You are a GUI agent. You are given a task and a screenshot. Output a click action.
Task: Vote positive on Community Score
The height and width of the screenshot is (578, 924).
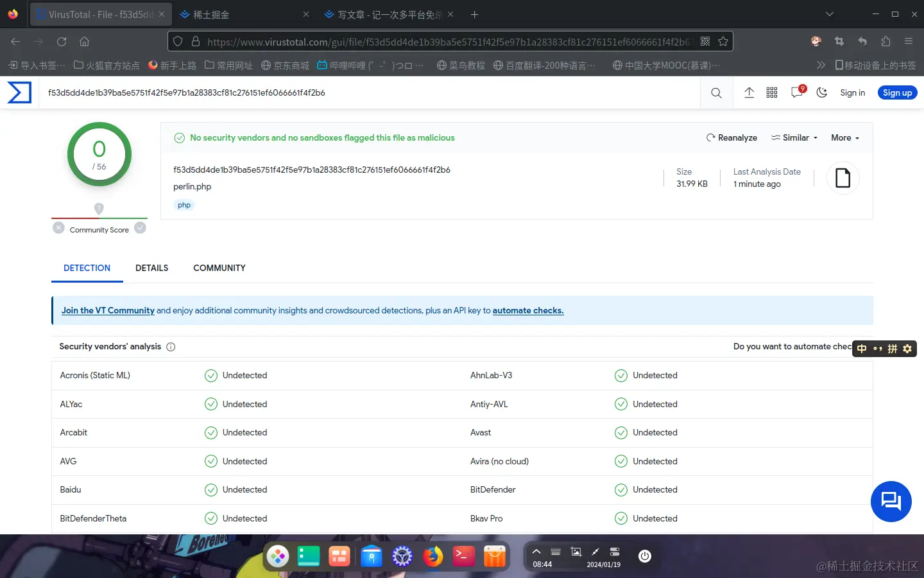[141, 228]
